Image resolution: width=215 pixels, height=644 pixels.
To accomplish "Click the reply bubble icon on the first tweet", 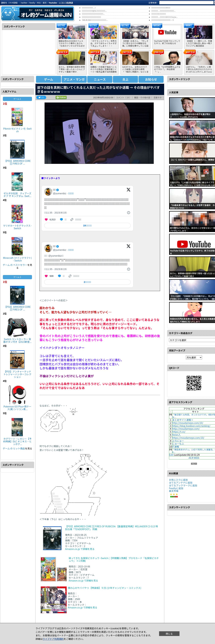I will click(61, 220).
